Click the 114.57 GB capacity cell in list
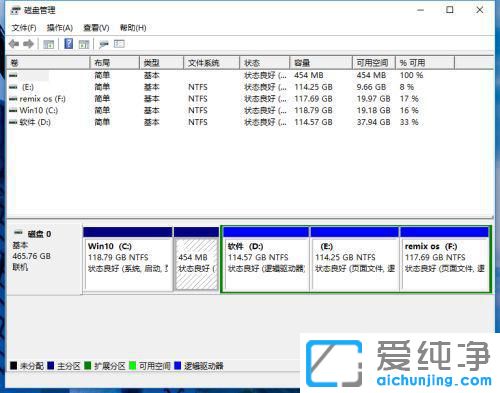The image size is (500, 393). (313, 122)
